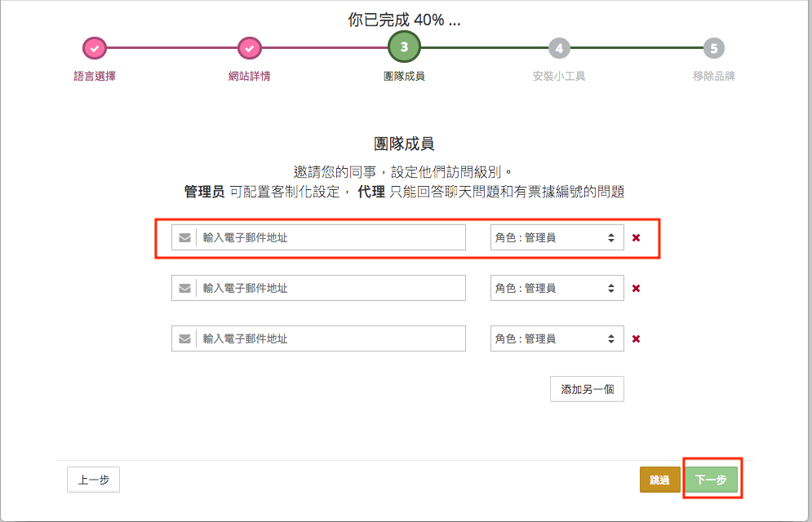Open the first 角色 : 管理員 dropdown
This screenshot has width=812, height=522.
pos(557,238)
